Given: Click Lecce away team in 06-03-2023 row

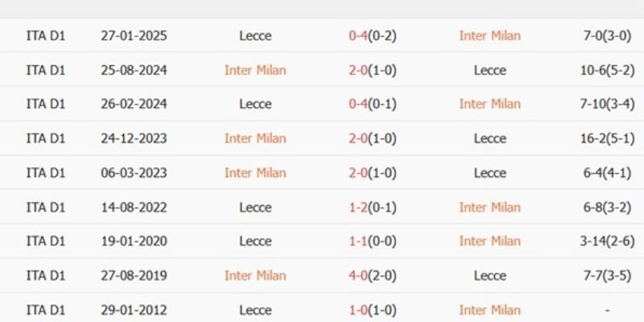Looking at the screenshot, I should tap(489, 173).
